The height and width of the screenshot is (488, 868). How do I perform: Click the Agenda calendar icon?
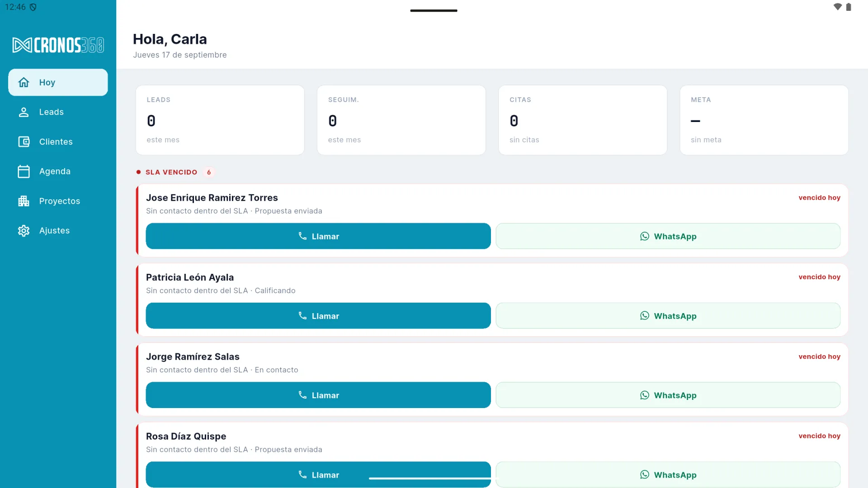tap(24, 171)
